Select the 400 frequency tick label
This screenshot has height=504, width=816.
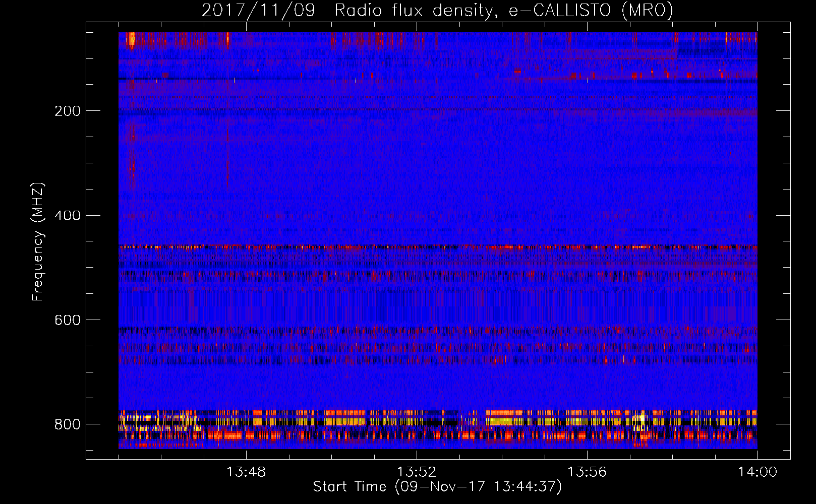point(68,216)
